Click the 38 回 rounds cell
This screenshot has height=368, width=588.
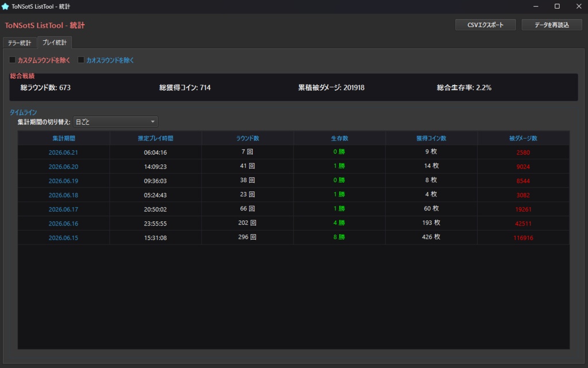point(247,180)
